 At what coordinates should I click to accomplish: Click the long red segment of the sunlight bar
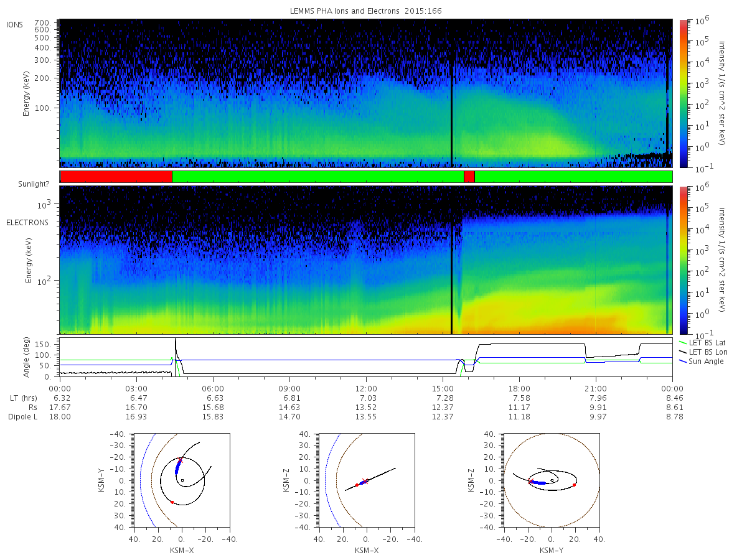click(116, 177)
